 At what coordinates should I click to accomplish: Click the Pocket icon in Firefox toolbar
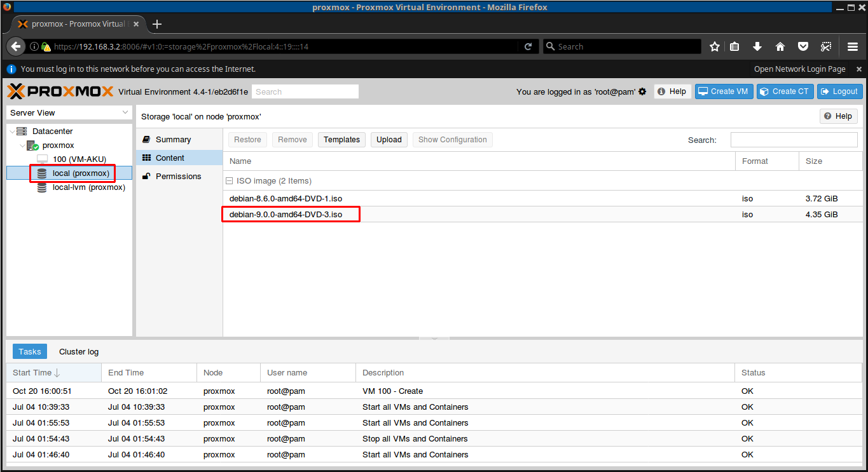[x=803, y=46]
